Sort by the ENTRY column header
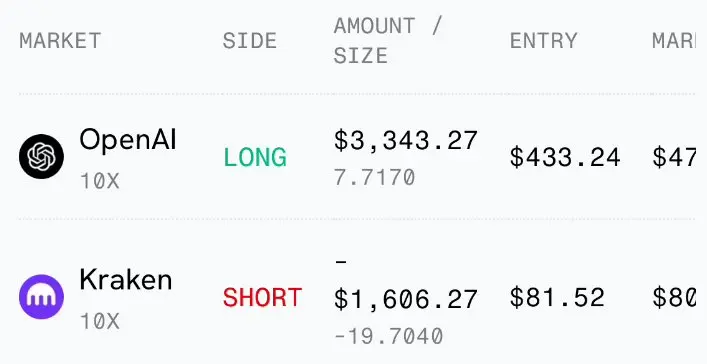707x364 pixels. click(543, 41)
